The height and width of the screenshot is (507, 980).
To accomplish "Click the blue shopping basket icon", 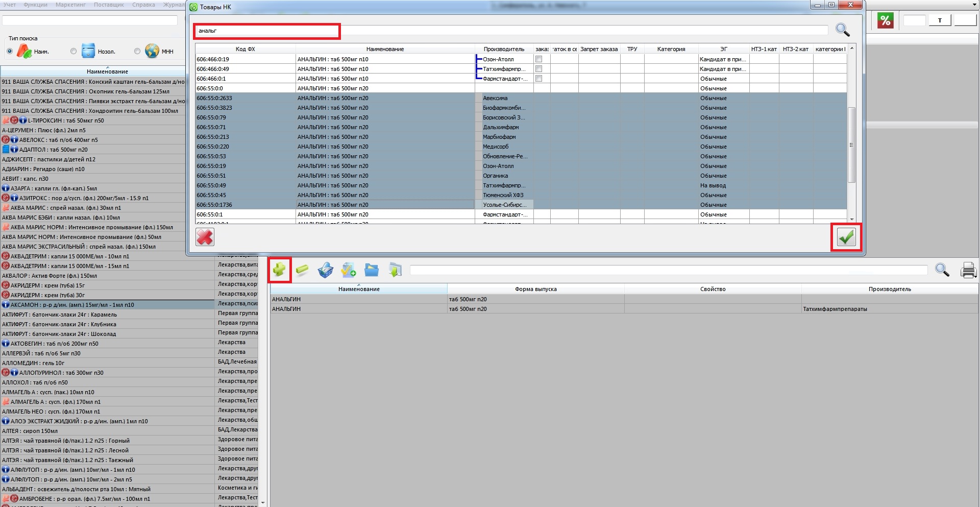I will 325,270.
